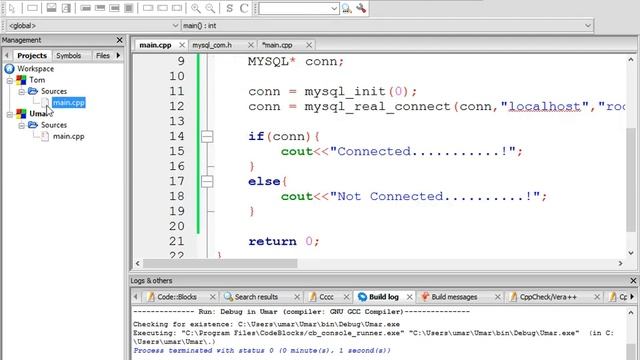This screenshot has height=360, width=640.
Task: Switch to the Symbols tab
Action: (x=69, y=56)
